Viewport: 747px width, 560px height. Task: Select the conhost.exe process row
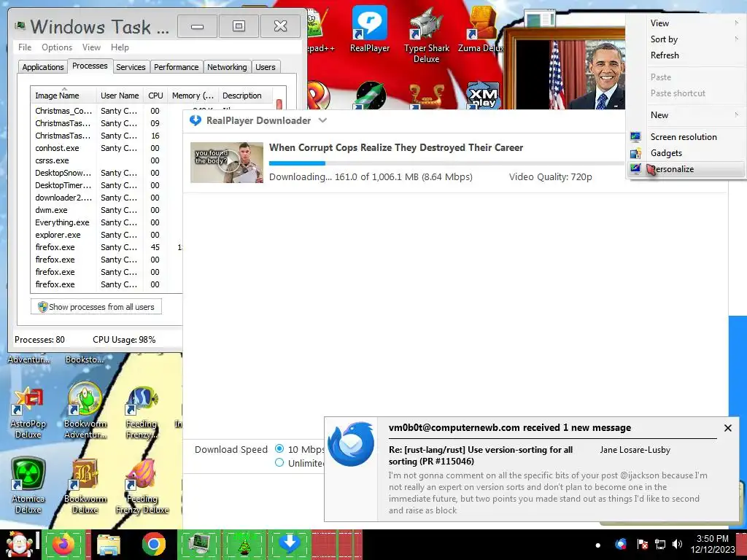click(x=107, y=148)
